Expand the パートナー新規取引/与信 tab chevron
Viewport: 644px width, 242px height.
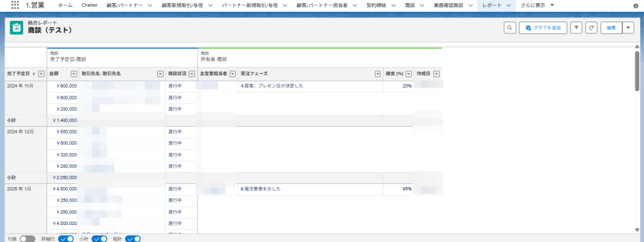coord(286,5)
